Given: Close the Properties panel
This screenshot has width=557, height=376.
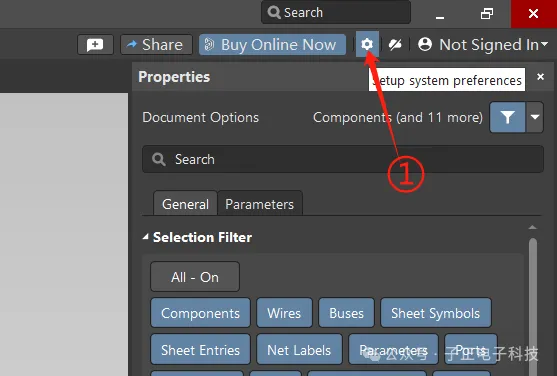Looking at the screenshot, I should point(540,77).
